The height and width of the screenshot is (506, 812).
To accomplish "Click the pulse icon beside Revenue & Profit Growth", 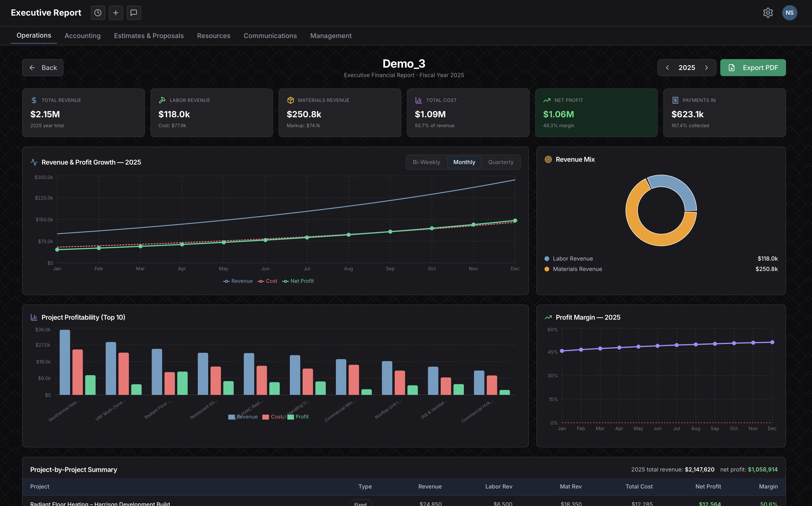I will point(34,162).
